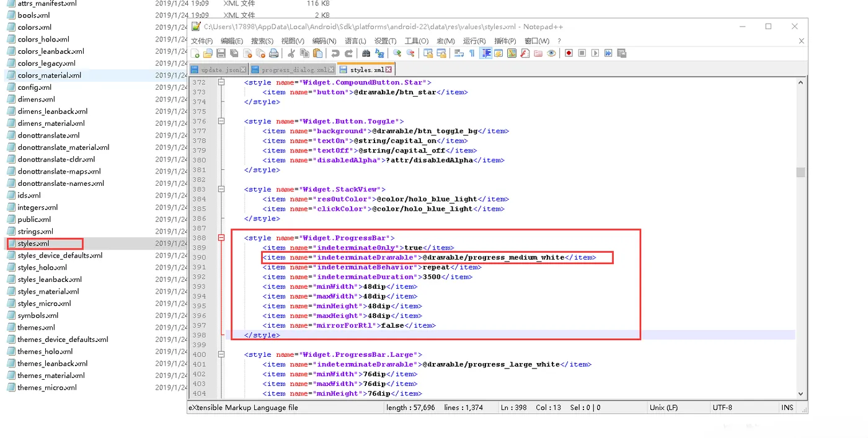868x438 pixels.
Task: Click the Zoom Out magnifier icon
Action: click(x=410, y=53)
